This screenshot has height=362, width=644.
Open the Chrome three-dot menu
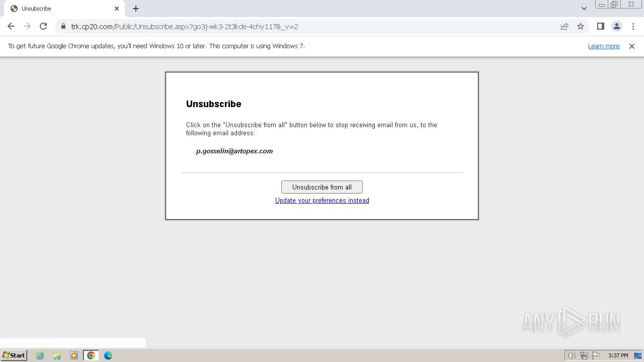[x=632, y=26]
